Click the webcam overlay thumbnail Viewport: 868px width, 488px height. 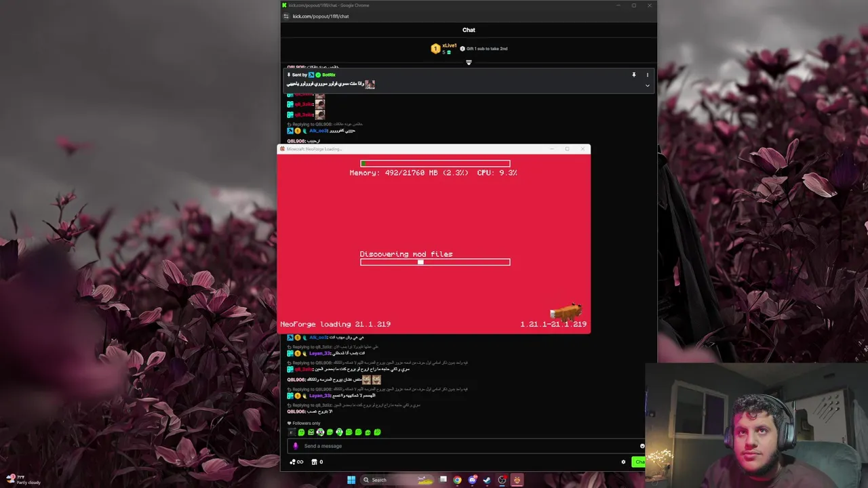click(x=757, y=426)
